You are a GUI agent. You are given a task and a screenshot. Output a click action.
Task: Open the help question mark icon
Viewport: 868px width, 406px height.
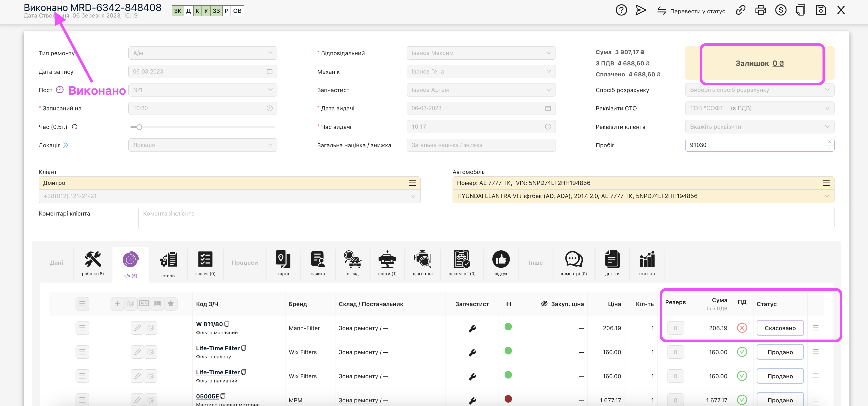621,10
